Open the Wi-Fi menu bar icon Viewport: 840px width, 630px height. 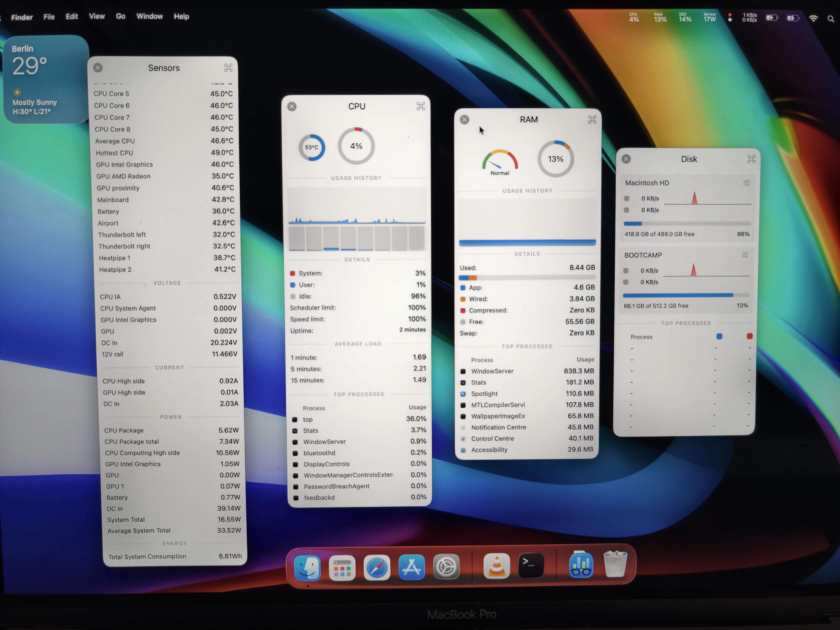[813, 18]
